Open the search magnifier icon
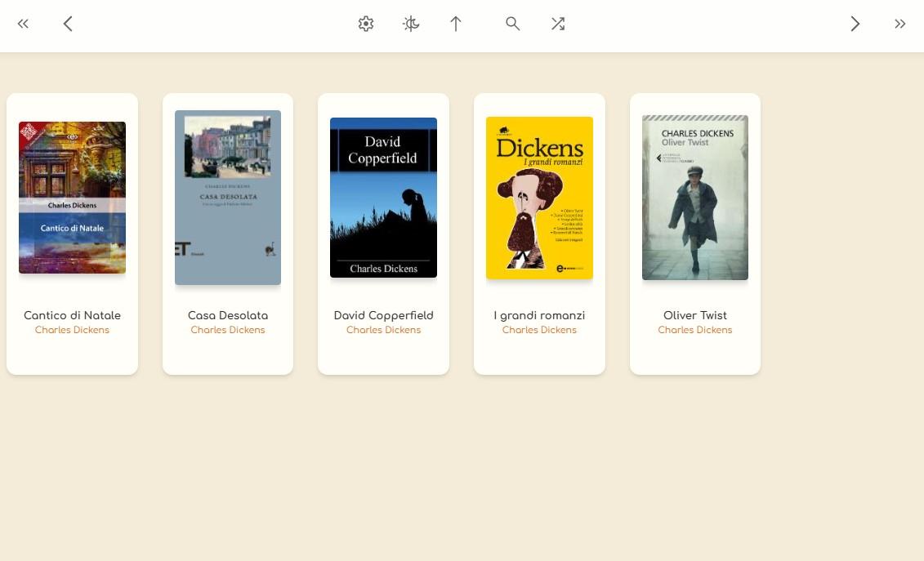Image resolution: width=924 pixels, height=561 pixels. (513, 24)
